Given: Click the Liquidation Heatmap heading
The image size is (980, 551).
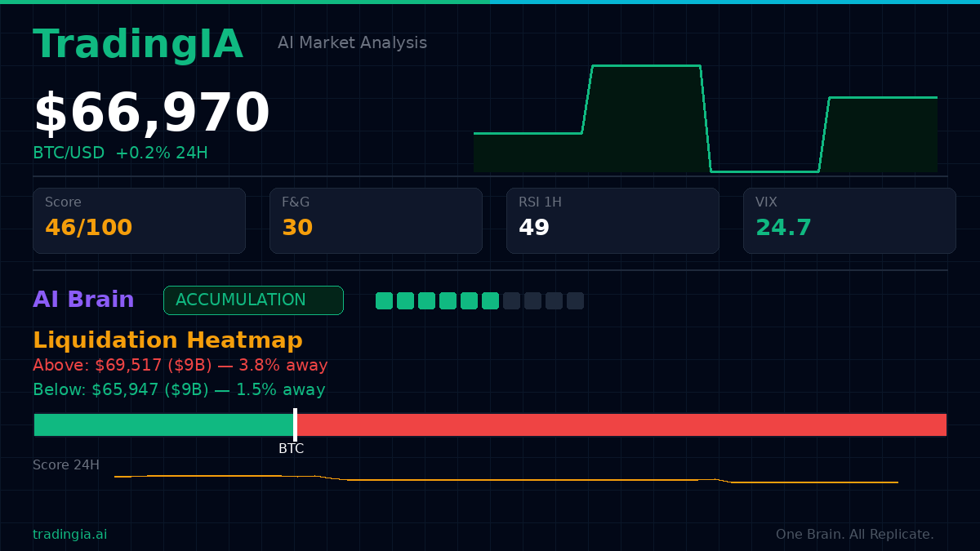Looking at the screenshot, I should [167, 340].
